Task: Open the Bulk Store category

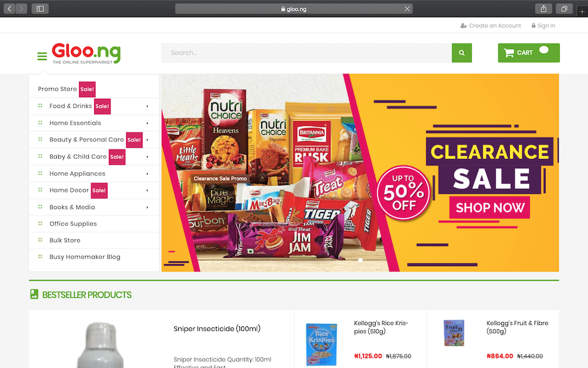Action: tap(65, 240)
